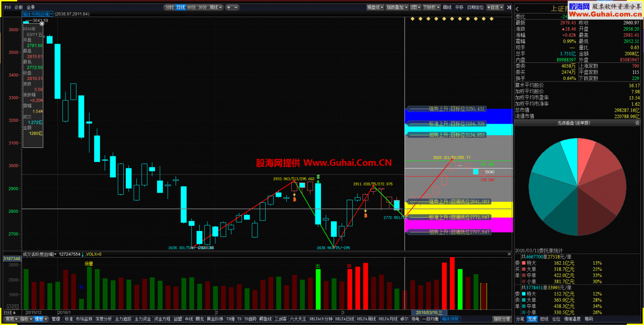Click the 龙虎看盘(逐单额) pie chart title
644x325 pixels.
pyautogui.click(x=574, y=123)
